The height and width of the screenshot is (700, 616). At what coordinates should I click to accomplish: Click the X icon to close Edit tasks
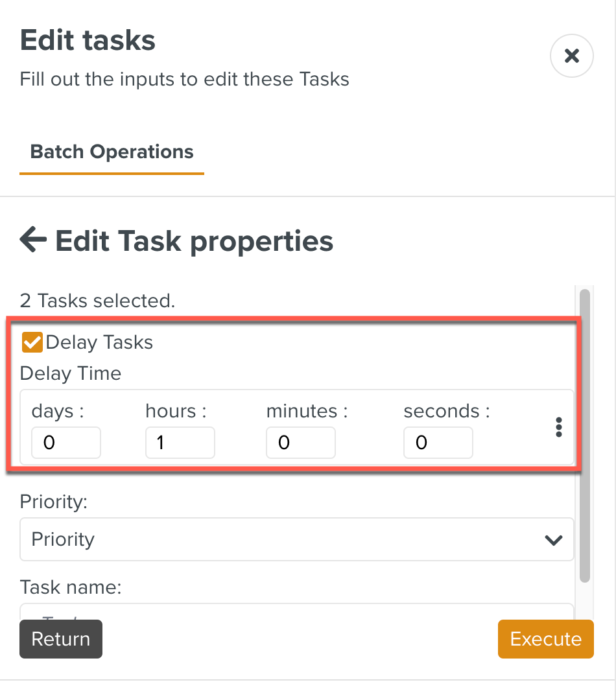571,56
